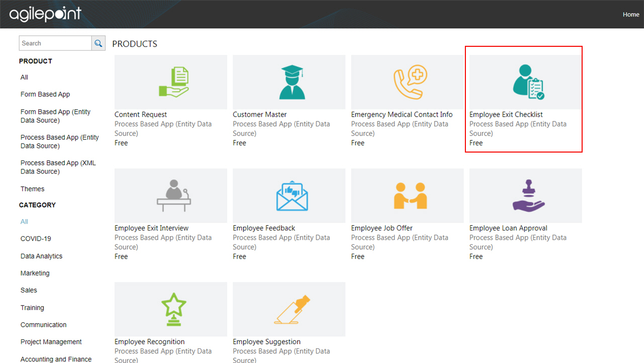
Task: Open the Customer Master graduate icon
Action: point(292,82)
